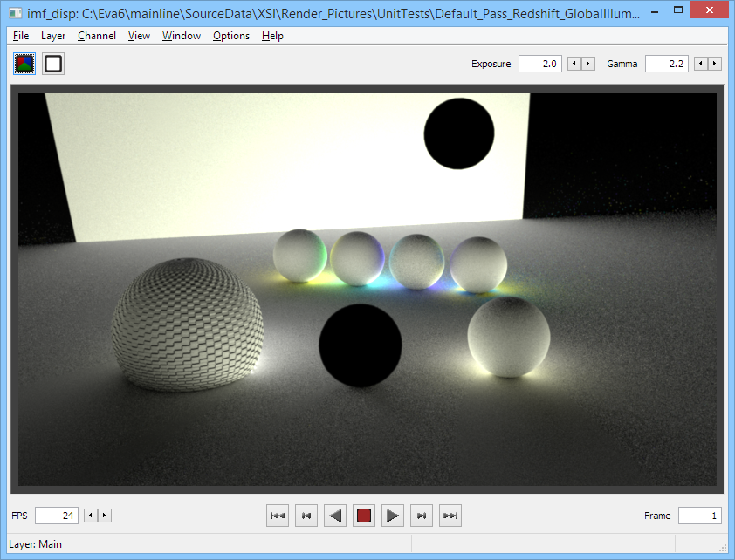735x560 pixels.
Task: Play the sequence in reverse
Action: [335, 516]
